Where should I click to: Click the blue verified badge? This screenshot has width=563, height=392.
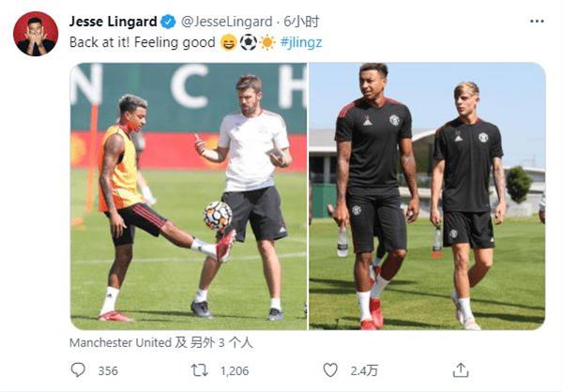coord(168,22)
